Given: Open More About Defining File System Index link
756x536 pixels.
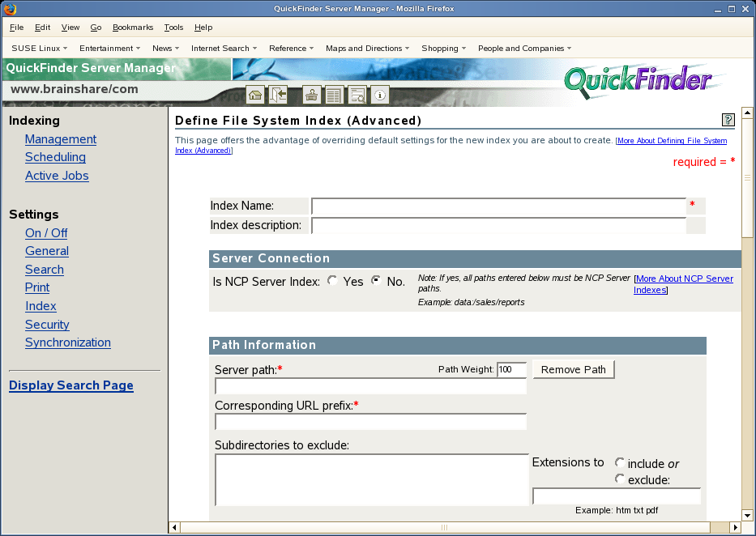Looking at the screenshot, I should 672,141.
